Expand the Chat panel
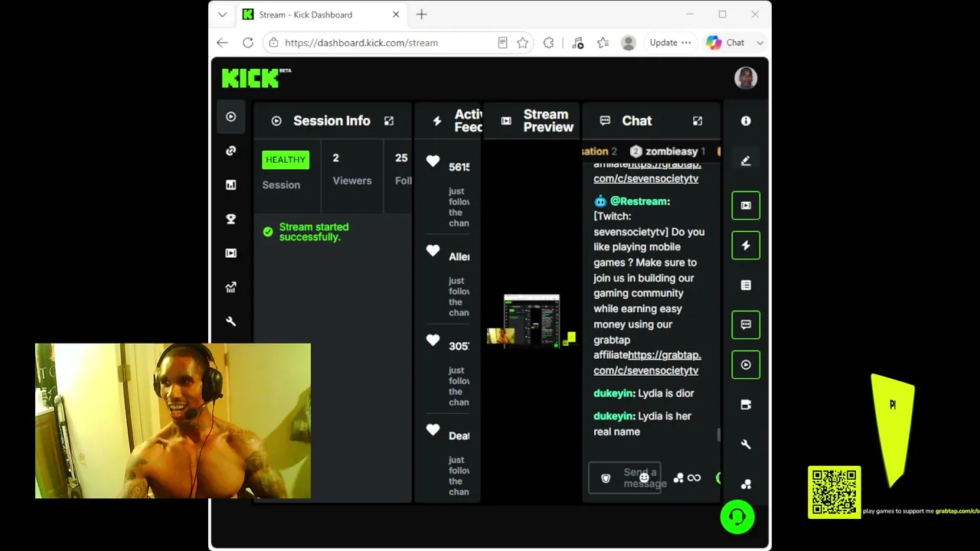The width and height of the screenshot is (980, 551). [x=697, y=121]
